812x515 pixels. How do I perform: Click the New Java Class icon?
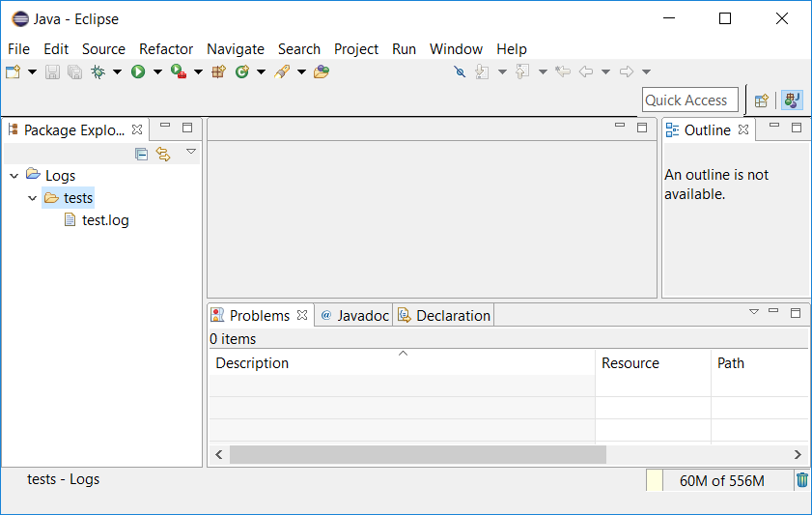pyautogui.click(x=241, y=72)
